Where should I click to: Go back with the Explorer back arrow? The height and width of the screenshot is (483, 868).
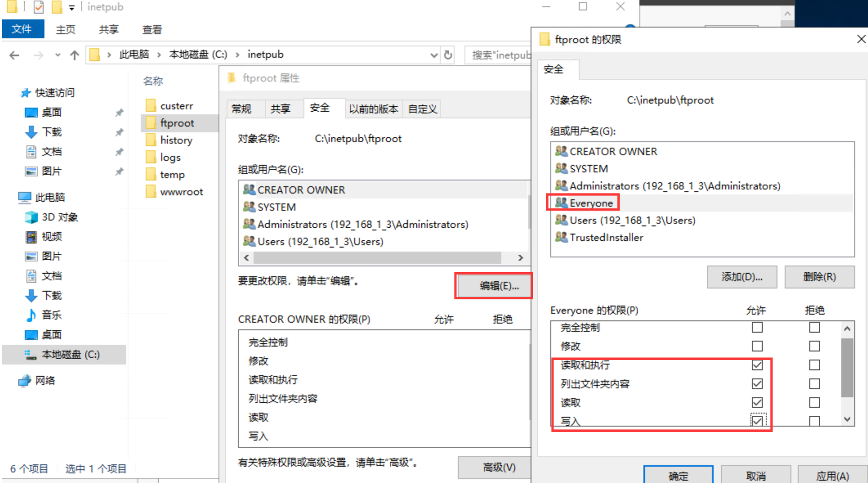[14, 55]
